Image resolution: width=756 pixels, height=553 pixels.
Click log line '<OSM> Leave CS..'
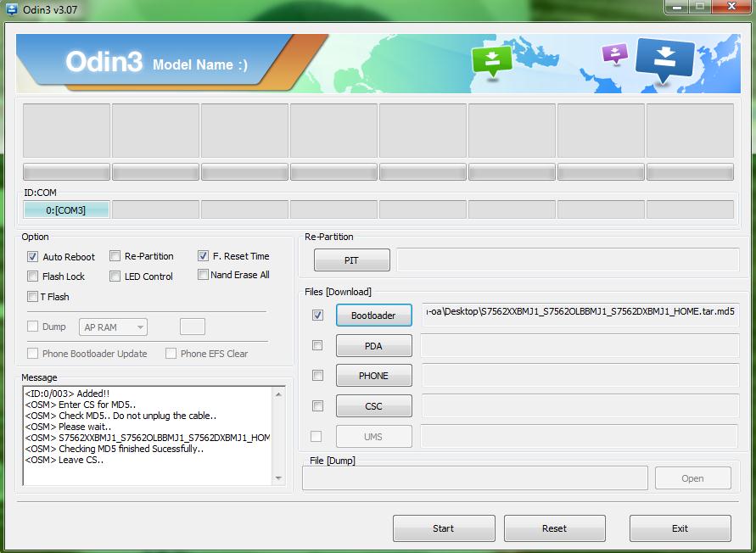tap(64, 460)
